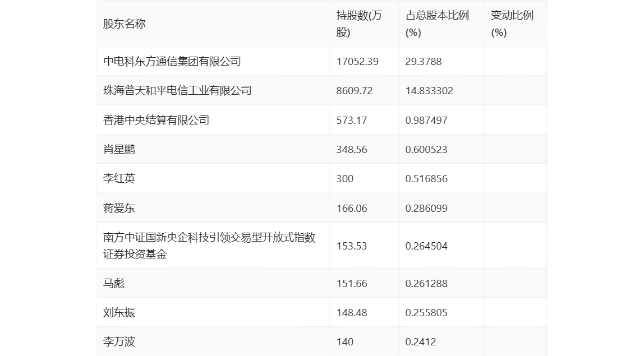
Task: Select the value 151.66
Action: pos(352,283)
